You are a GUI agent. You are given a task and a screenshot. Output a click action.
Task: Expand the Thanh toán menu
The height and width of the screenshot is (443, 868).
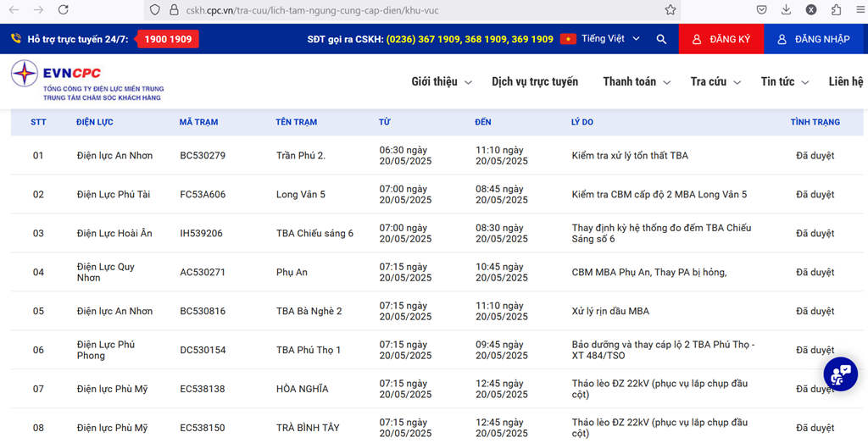[x=637, y=82]
